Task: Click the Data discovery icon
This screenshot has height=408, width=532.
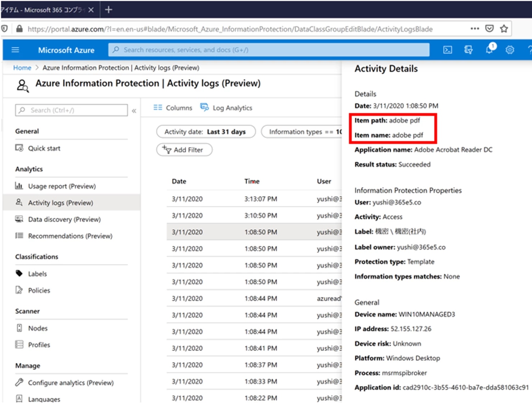Action: point(19,219)
